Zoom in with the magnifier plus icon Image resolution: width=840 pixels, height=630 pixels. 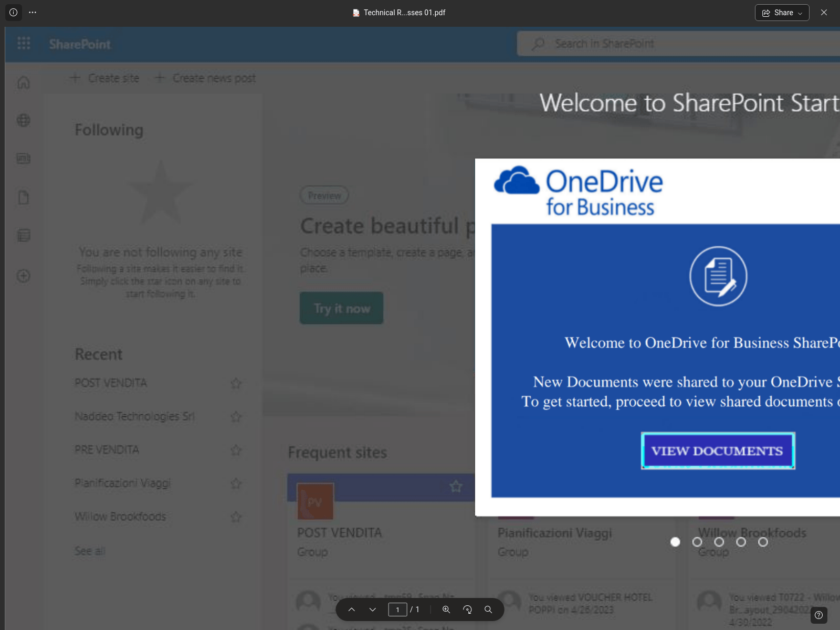click(x=446, y=610)
